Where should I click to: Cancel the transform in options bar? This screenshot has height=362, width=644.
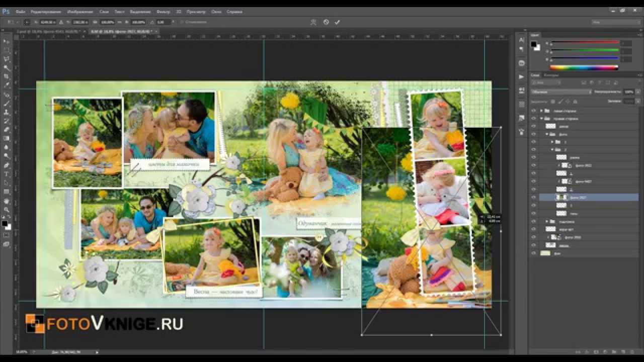(326, 22)
